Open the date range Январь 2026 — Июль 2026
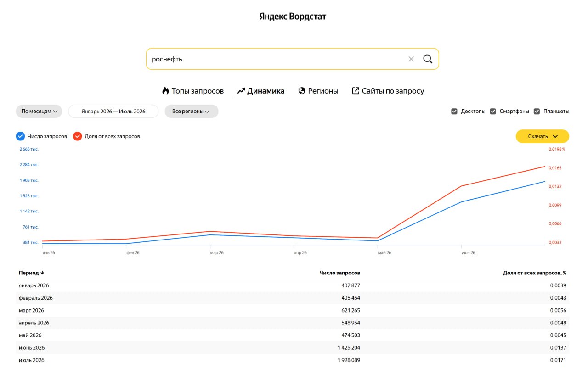588x374 pixels. click(x=113, y=111)
